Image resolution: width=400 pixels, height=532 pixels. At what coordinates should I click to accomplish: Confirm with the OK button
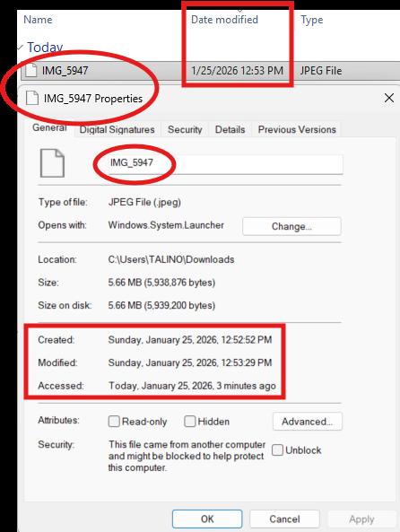(x=207, y=519)
